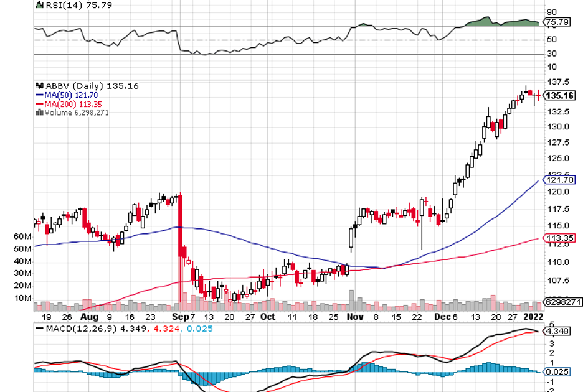The height and width of the screenshot is (392, 583).
Task: Click the 4.349 MACD value tag
Action: click(x=556, y=332)
